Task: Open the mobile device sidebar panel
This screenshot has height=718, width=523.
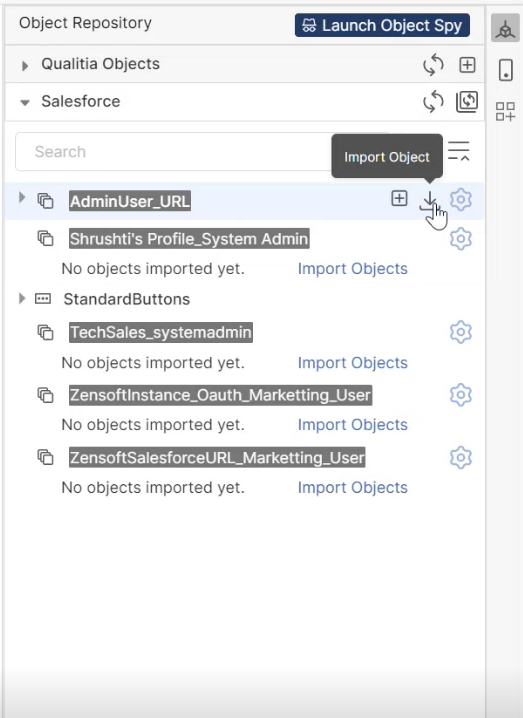Action: (x=506, y=70)
